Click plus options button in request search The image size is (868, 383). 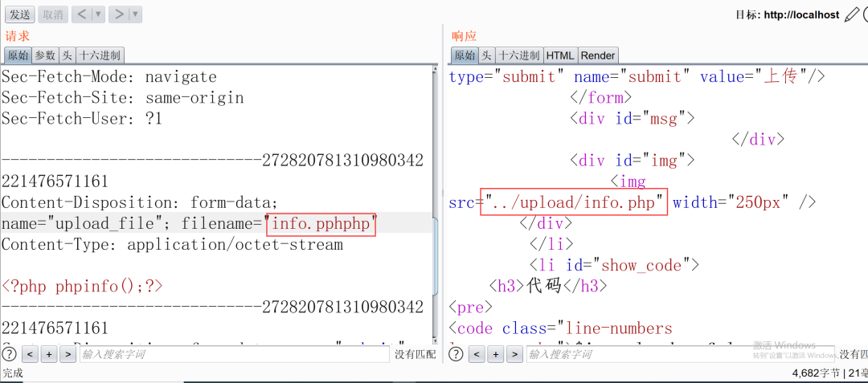48,354
